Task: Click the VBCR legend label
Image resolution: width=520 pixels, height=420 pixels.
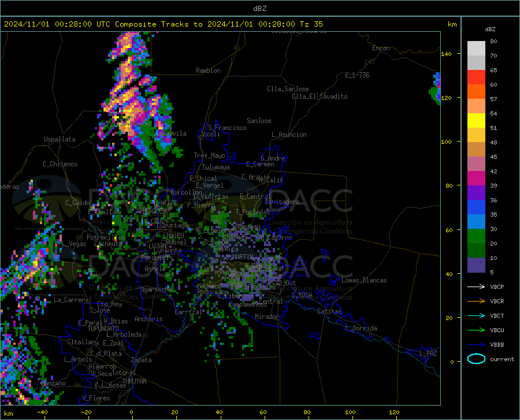Action: (x=497, y=302)
